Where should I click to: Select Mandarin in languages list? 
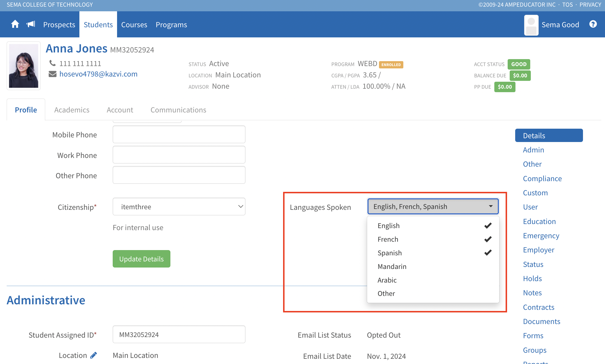pyautogui.click(x=392, y=267)
